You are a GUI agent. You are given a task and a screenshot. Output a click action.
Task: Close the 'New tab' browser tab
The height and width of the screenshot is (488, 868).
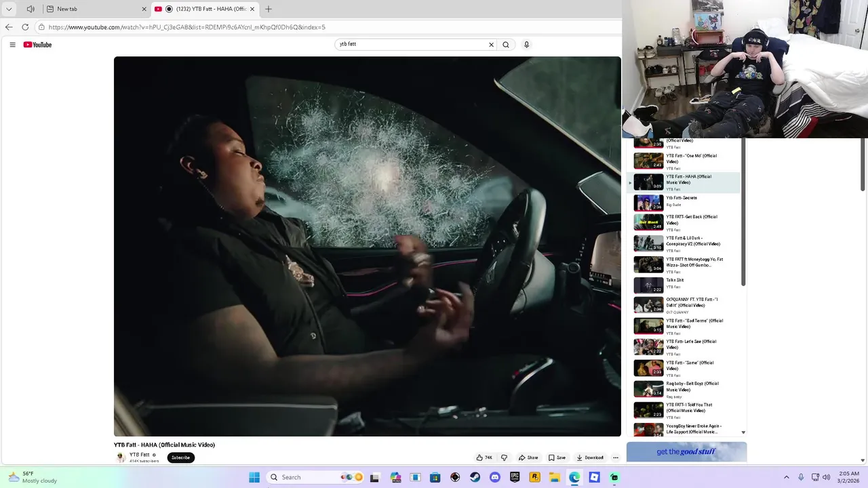[x=144, y=9]
